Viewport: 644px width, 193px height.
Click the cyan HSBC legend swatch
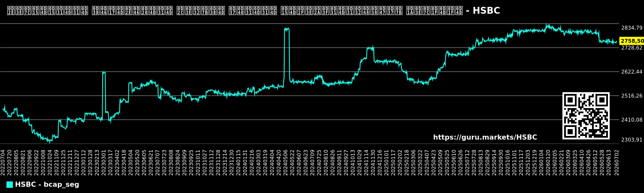pos(9,184)
